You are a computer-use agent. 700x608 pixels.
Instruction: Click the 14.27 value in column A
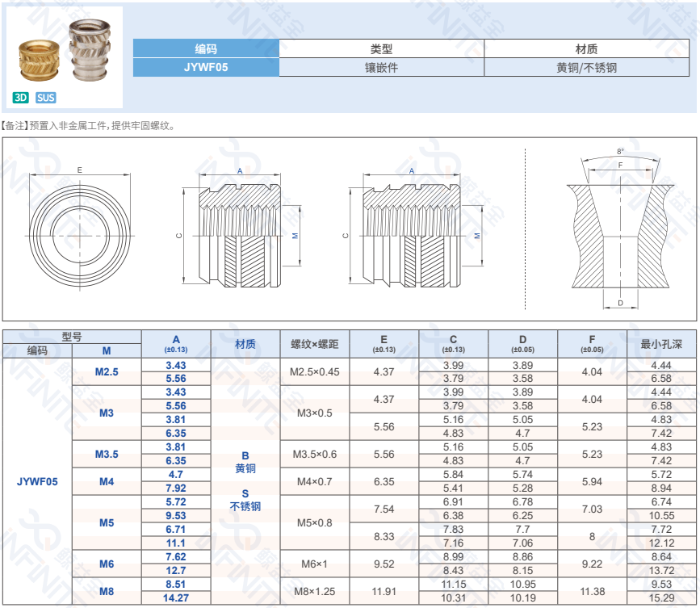(176, 598)
